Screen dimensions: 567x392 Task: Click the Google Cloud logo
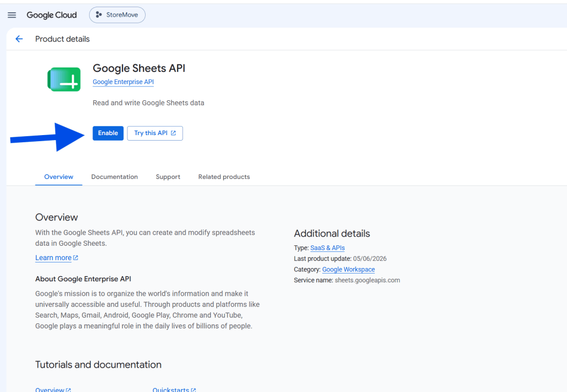click(x=51, y=15)
